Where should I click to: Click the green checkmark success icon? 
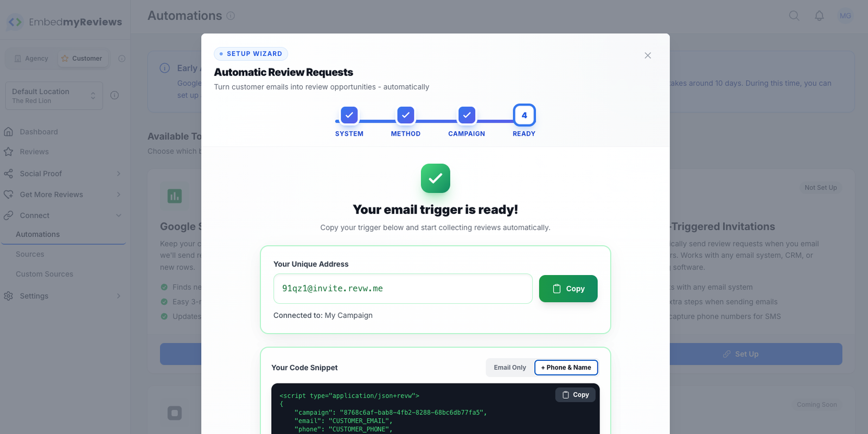coord(435,178)
